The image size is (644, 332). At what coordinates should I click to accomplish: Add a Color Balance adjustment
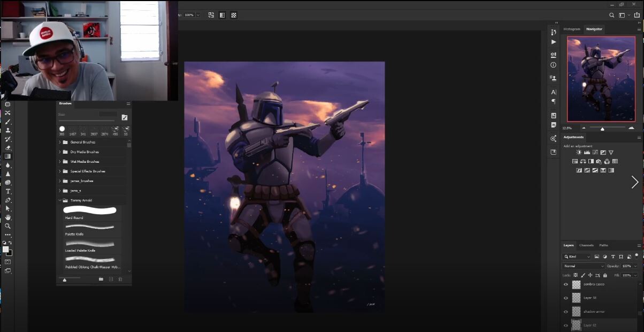583,161
